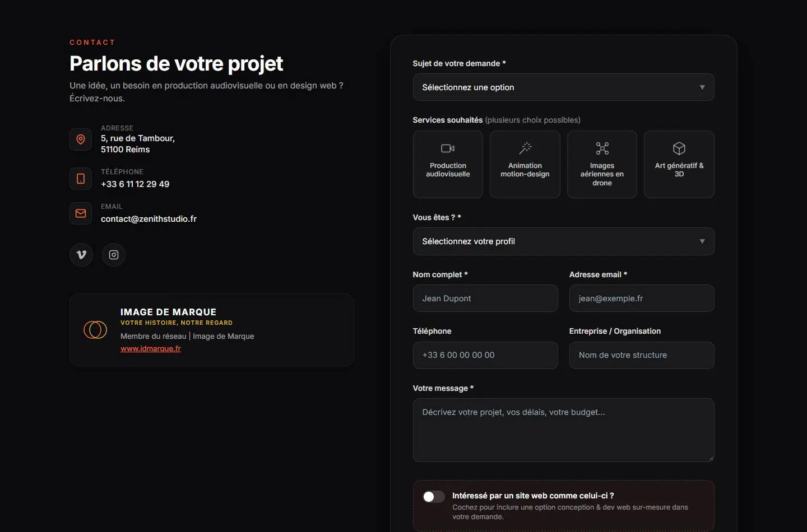
Task: Open the www.idmarque.fr link
Action: pyautogui.click(x=151, y=348)
